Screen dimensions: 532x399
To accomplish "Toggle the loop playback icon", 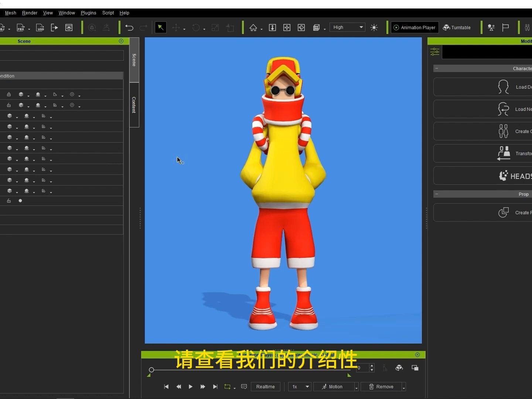I will coord(227,386).
